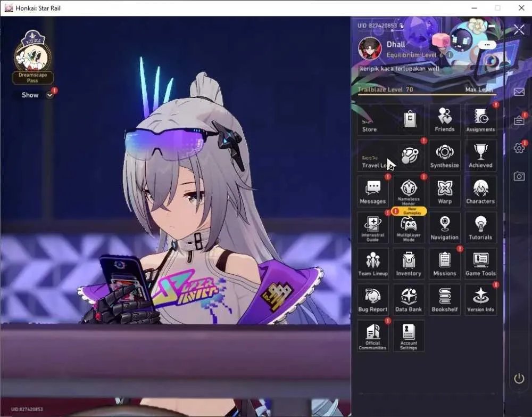
Task: Open the Achieved trophy icon
Action: click(480, 156)
